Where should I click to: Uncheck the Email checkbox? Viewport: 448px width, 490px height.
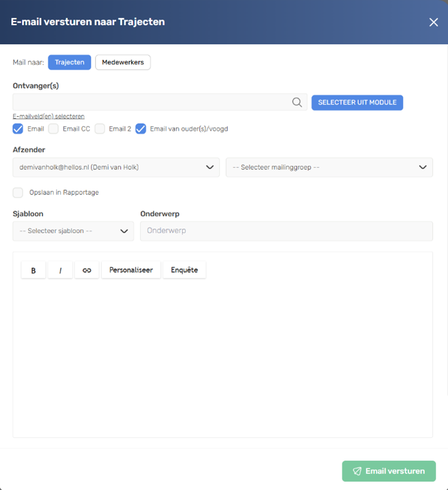pyautogui.click(x=18, y=129)
